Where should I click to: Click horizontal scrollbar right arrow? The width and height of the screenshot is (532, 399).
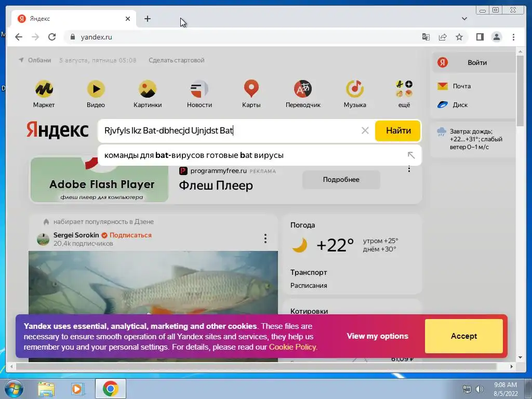[x=512, y=366]
